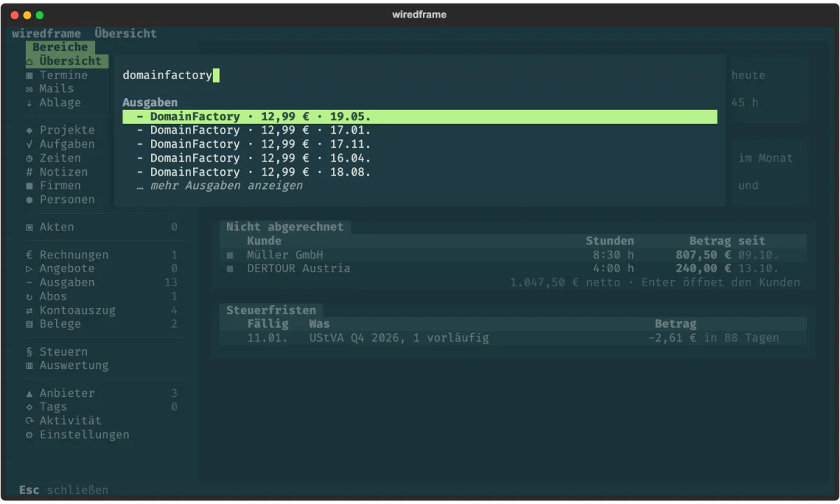Viewport: 840px width, 504px height.
Task: Click the Projekte diamond icon
Action: [29, 130]
